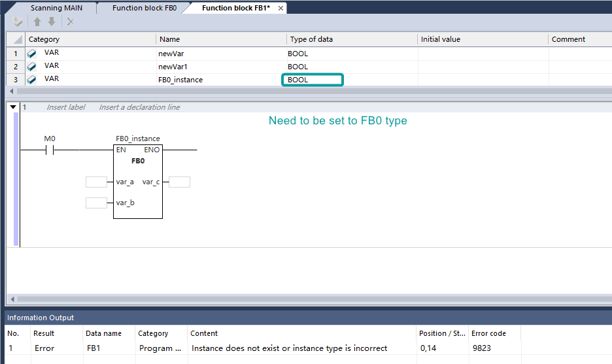Click 'Insert label' placeholder text
The height and width of the screenshot is (364, 612).
[x=65, y=107]
